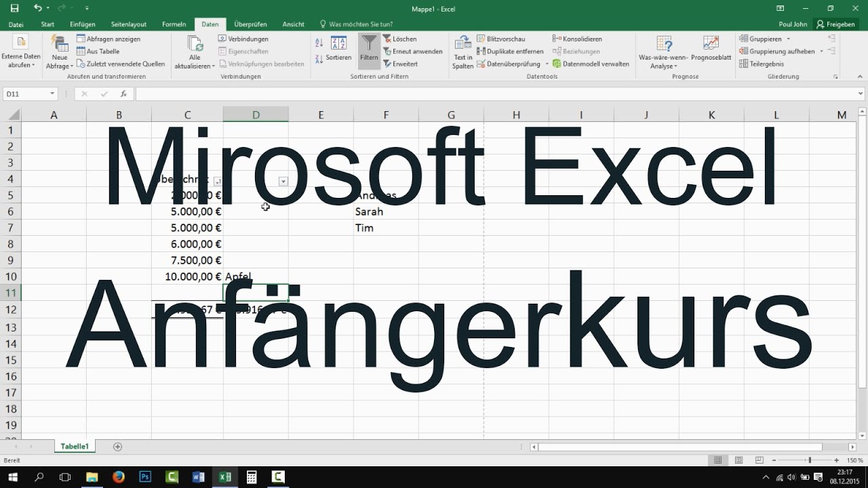Select cell with 6.000,00 €

(x=188, y=244)
